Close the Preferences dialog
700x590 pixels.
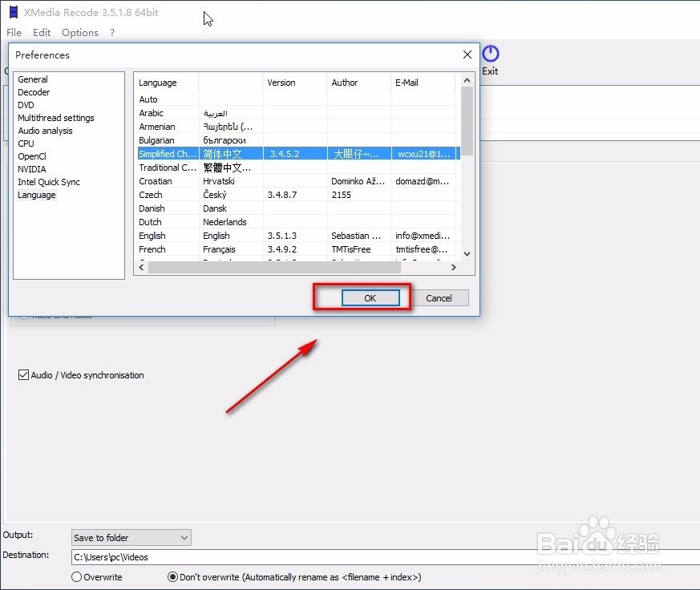(x=467, y=55)
